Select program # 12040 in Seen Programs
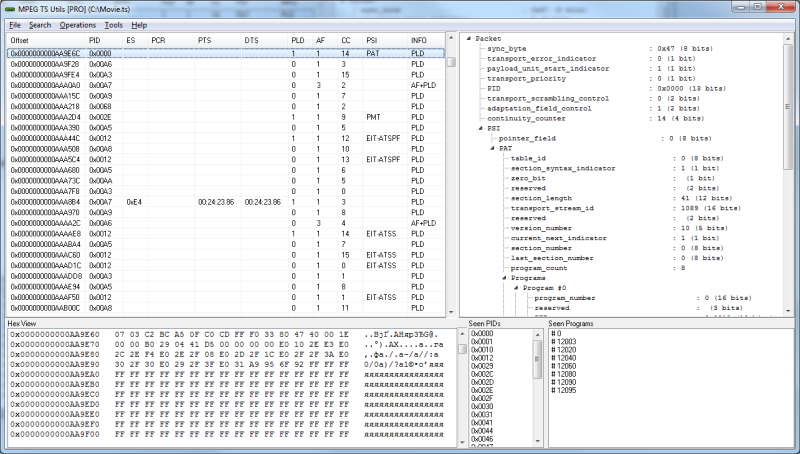 tap(563, 358)
